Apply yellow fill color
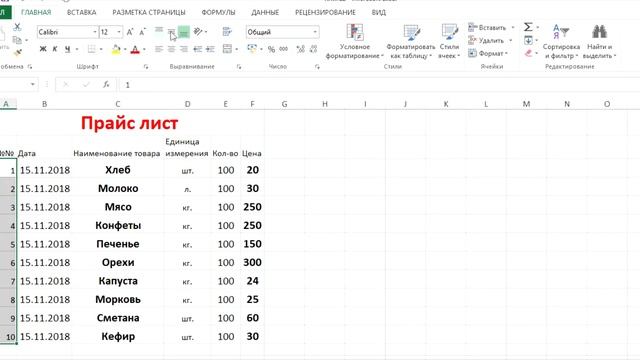The image size is (640, 360). (x=116, y=49)
